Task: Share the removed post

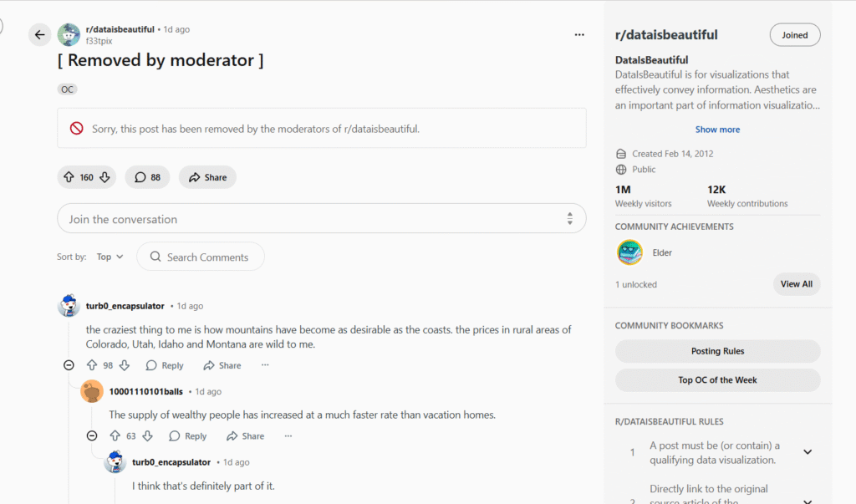Action: (x=207, y=177)
